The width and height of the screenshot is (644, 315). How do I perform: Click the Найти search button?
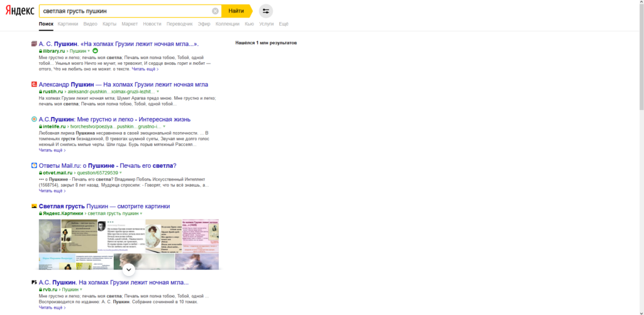[x=236, y=11]
